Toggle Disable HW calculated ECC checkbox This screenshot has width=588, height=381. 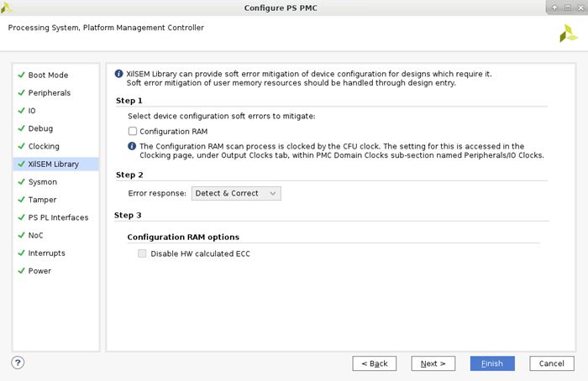pyautogui.click(x=142, y=253)
